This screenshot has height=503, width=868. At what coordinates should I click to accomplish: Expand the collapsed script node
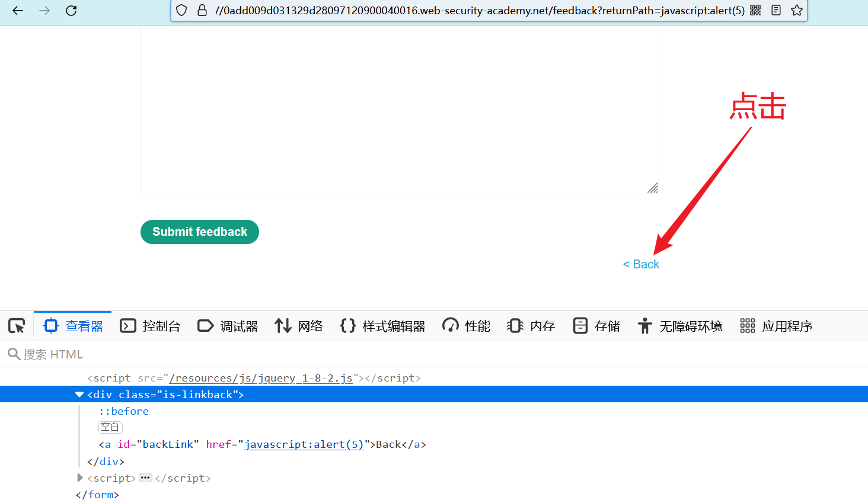click(80, 478)
